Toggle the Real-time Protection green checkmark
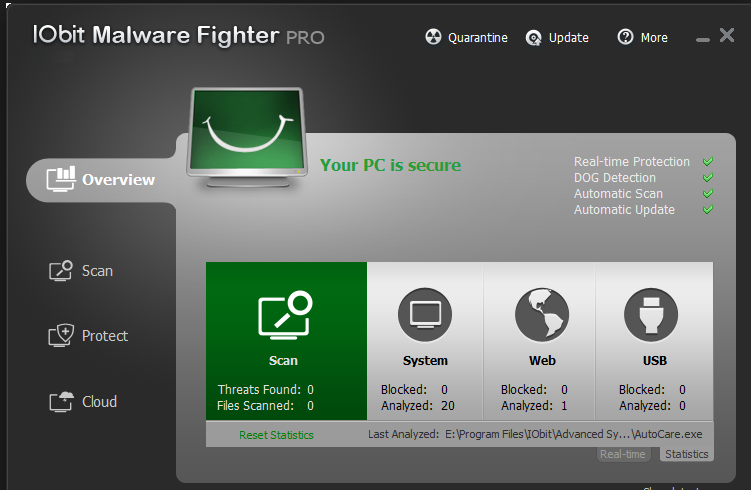The height and width of the screenshot is (490, 751). 708,161
